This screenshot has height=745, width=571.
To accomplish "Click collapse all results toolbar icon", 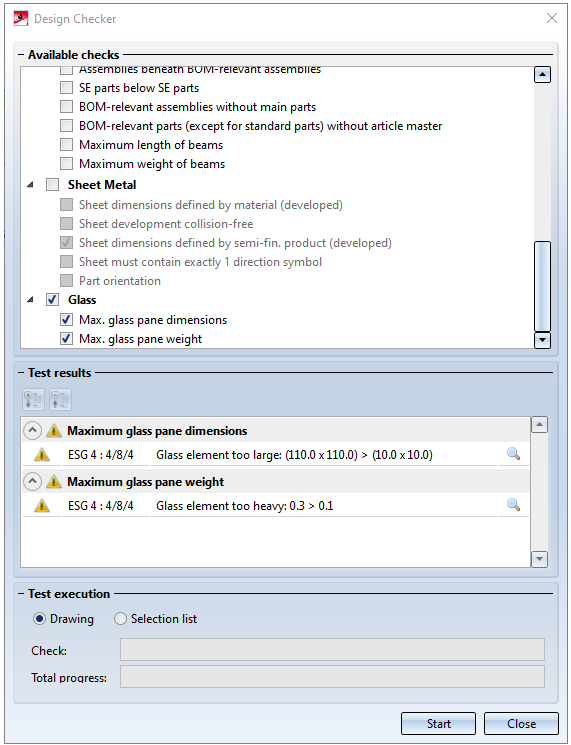I will [x=60, y=399].
